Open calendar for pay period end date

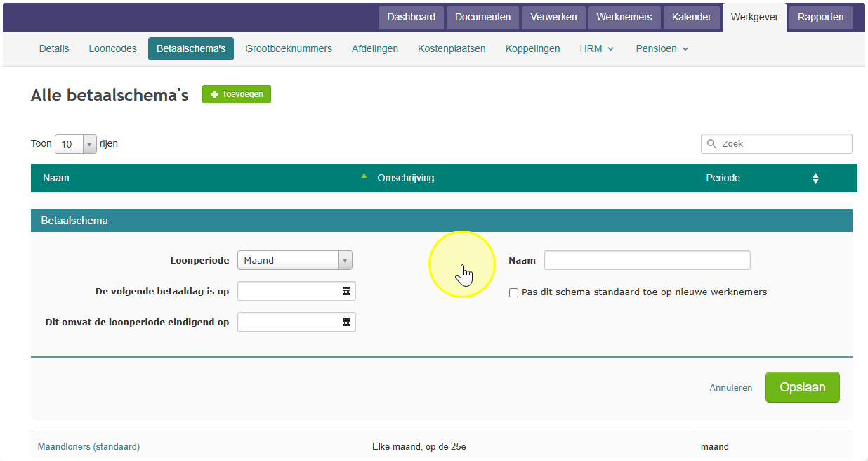click(346, 322)
